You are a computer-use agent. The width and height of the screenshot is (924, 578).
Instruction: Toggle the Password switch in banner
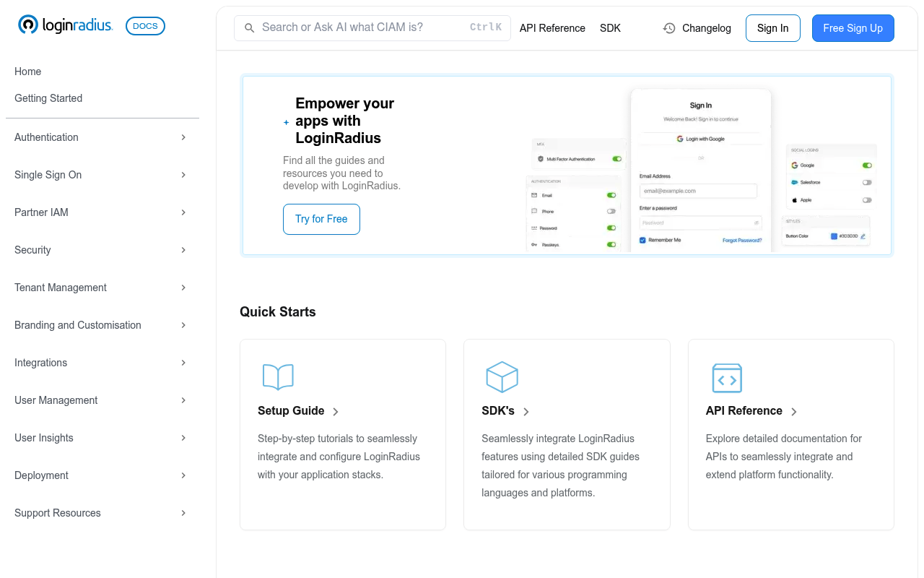tap(611, 228)
